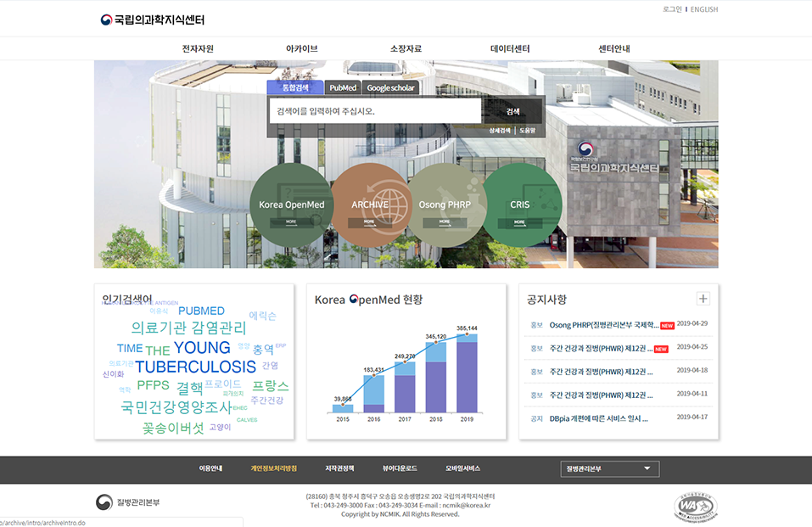Open the Osong PHRP circle shortcut
This screenshot has width=812, height=527.
click(x=445, y=205)
